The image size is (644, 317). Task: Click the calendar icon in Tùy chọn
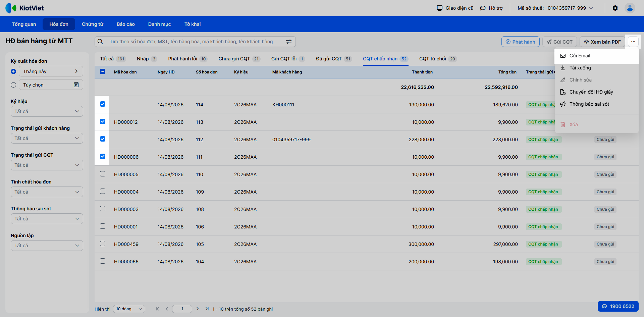click(76, 85)
